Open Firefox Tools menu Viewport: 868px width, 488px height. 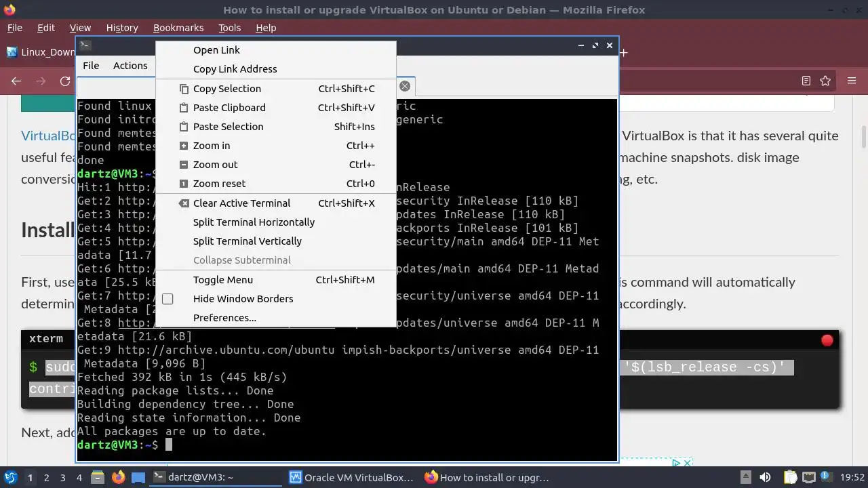pyautogui.click(x=230, y=28)
